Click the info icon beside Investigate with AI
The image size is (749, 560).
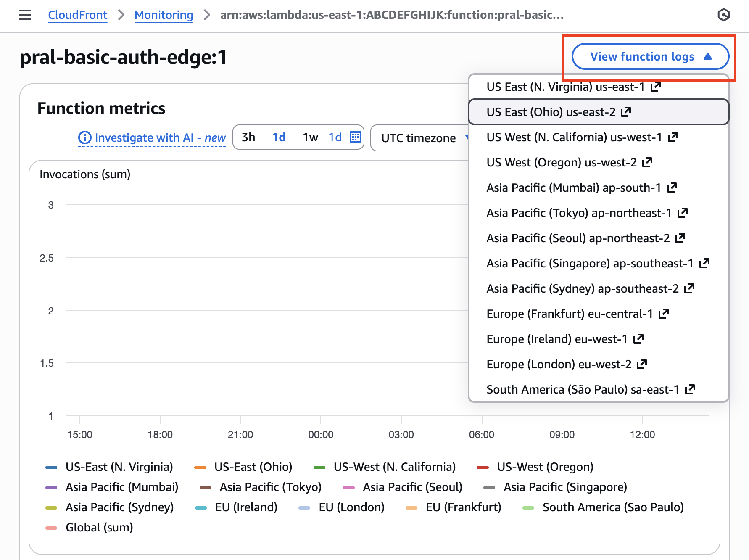pyautogui.click(x=84, y=137)
